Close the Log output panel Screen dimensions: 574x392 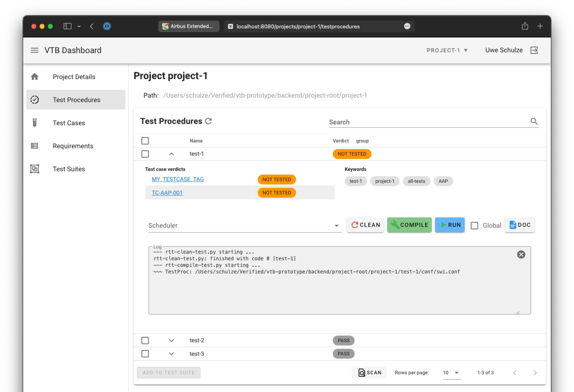521,254
